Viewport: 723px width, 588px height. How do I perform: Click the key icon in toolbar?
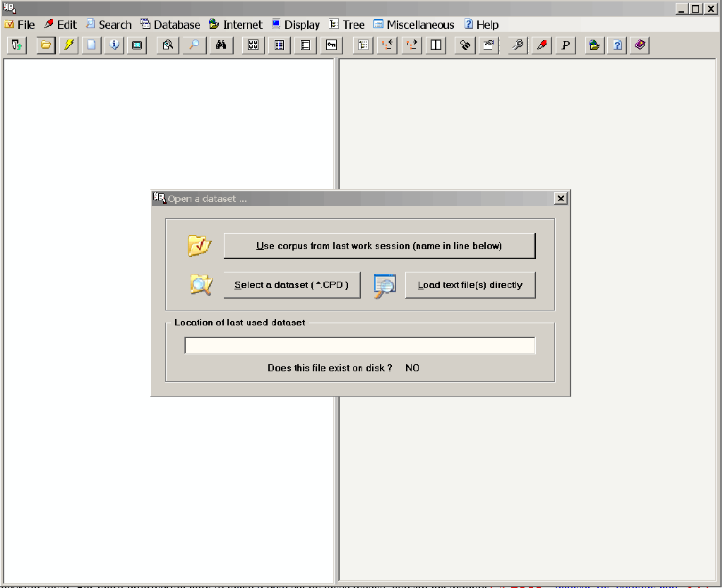point(331,45)
